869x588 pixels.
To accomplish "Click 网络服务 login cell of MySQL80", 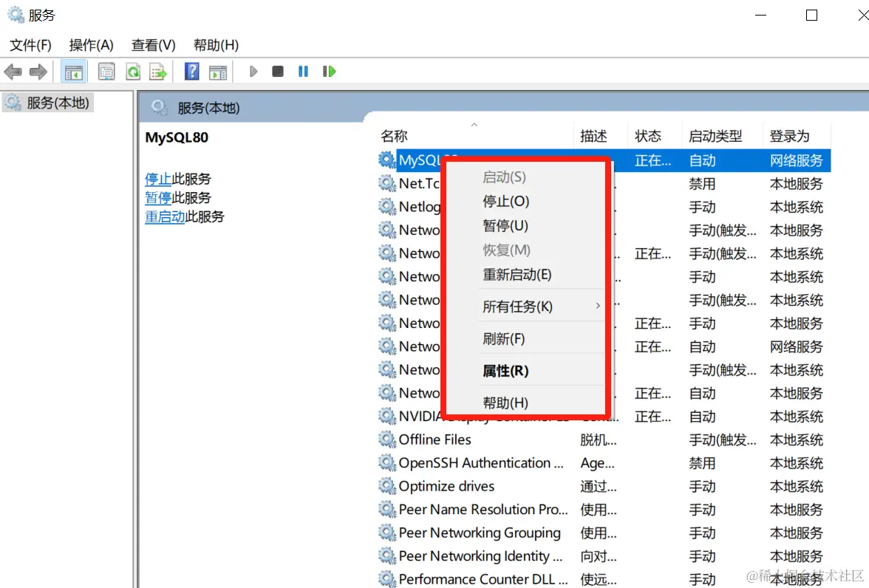I will pos(797,160).
